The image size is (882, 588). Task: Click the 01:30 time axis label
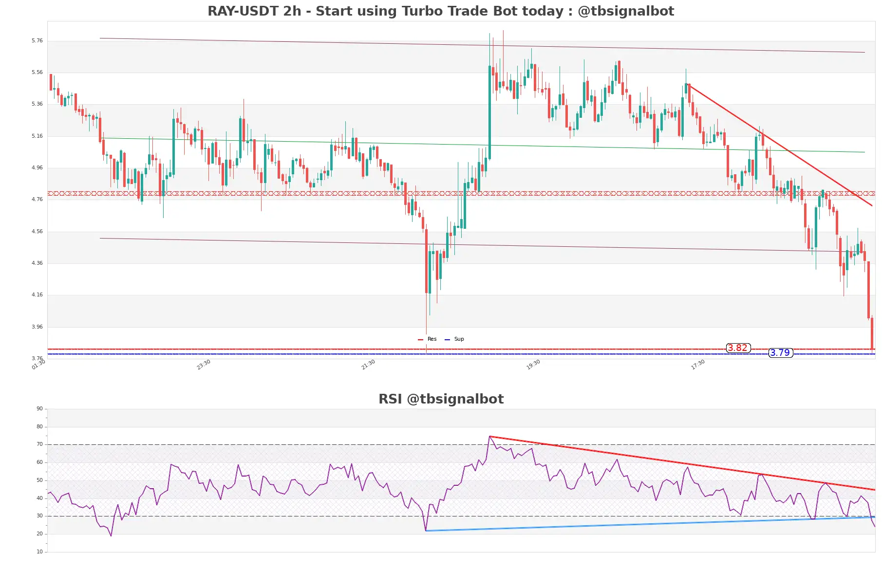tap(38, 365)
